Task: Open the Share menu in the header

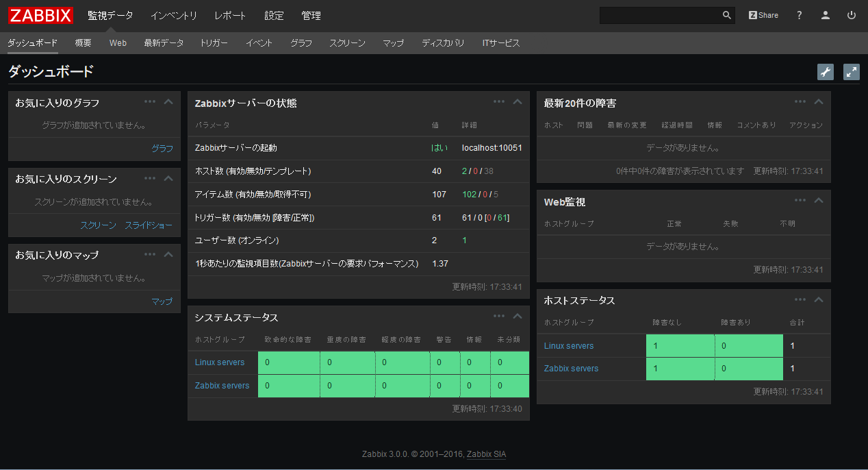Action: click(x=763, y=14)
